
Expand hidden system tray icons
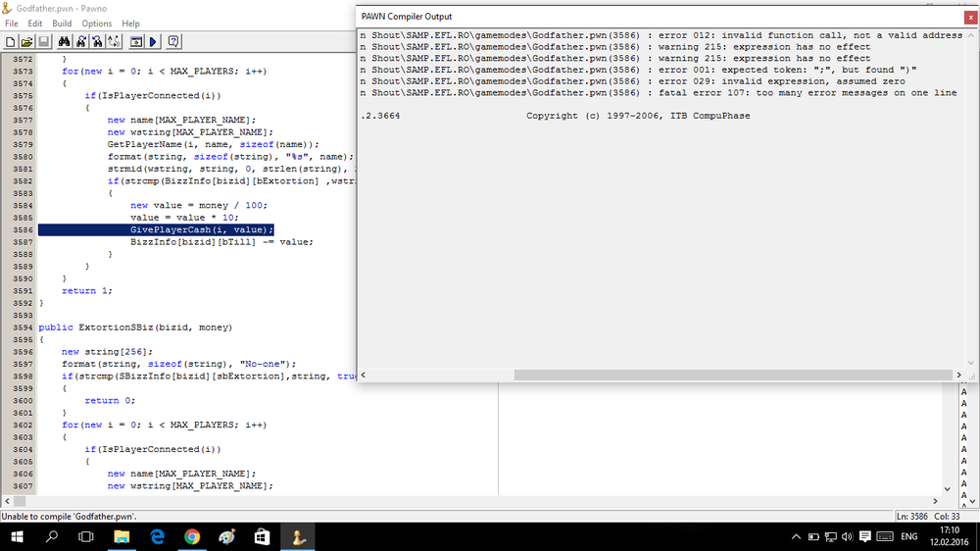pyautogui.click(x=796, y=536)
